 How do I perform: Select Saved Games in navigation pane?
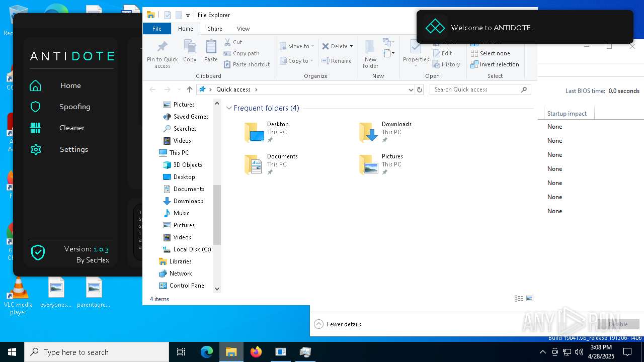(186, 117)
